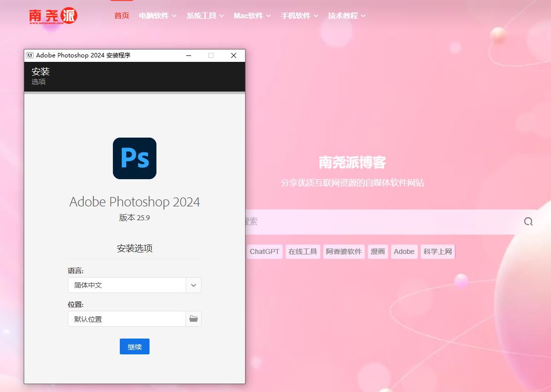Open the 阿香婆软件 tag link
Image resolution: width=551 pixels, height=392 pixels.
coord(344,251)
